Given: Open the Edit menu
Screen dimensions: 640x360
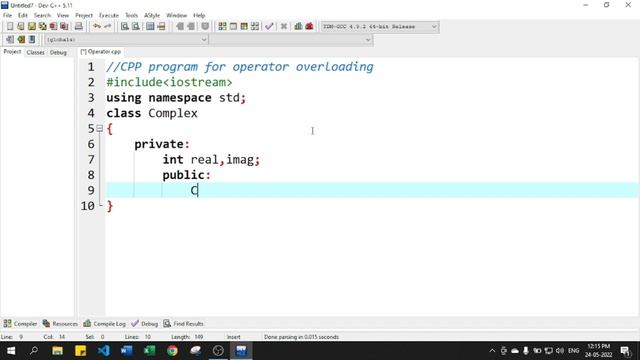Looking at the screenshot, I should tap(23, 15).
